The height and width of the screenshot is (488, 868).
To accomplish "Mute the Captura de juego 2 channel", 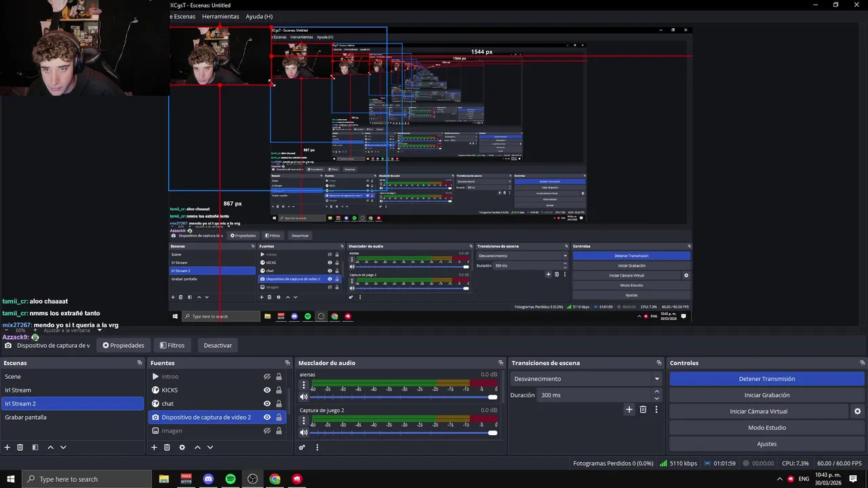I will pos(304,432).
